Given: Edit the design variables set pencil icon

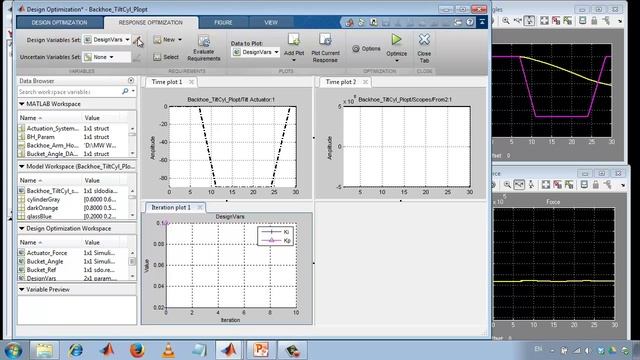Looking at the screenshot, I should [x=138, y=40].
